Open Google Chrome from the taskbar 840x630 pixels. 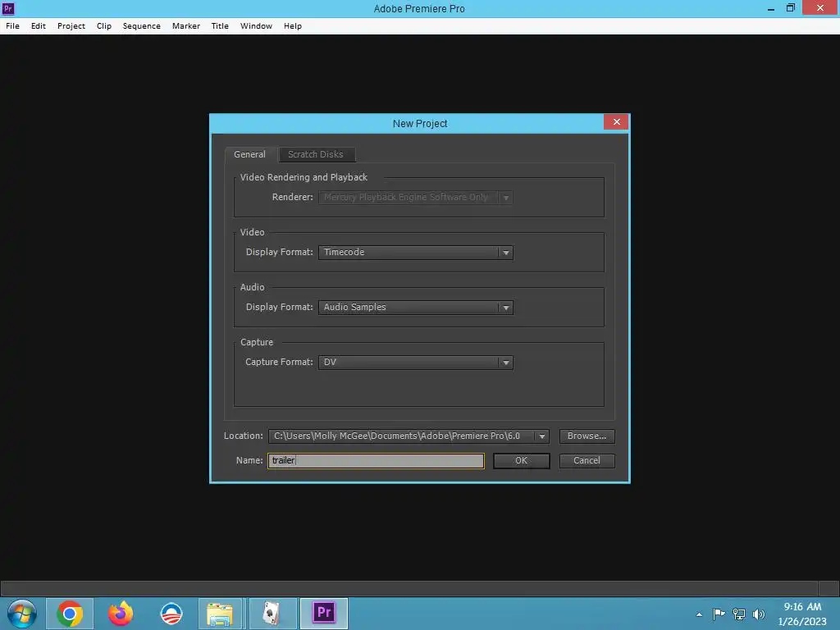pos(70,614)
